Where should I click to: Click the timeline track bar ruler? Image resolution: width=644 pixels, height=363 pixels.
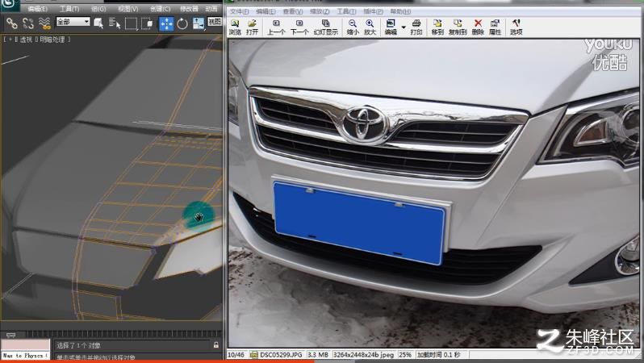[x=123, y=334]
